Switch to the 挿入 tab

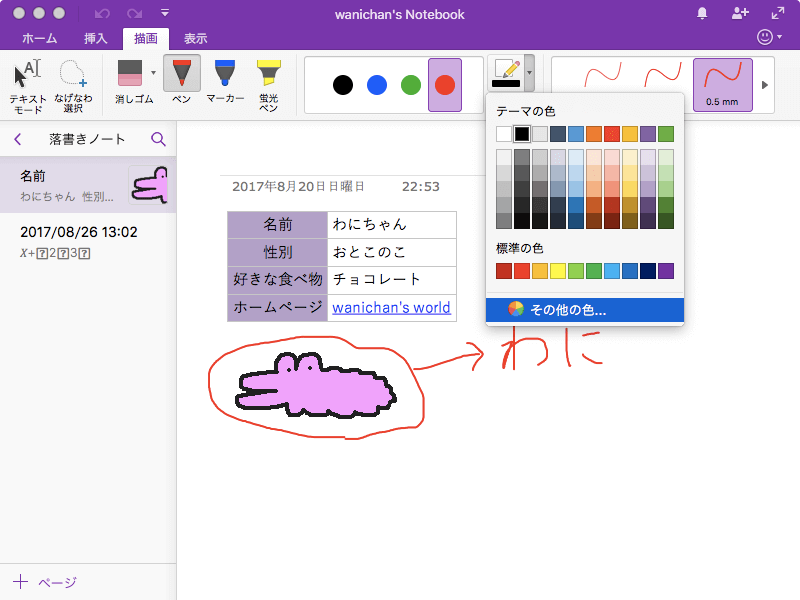pos(95,38)
